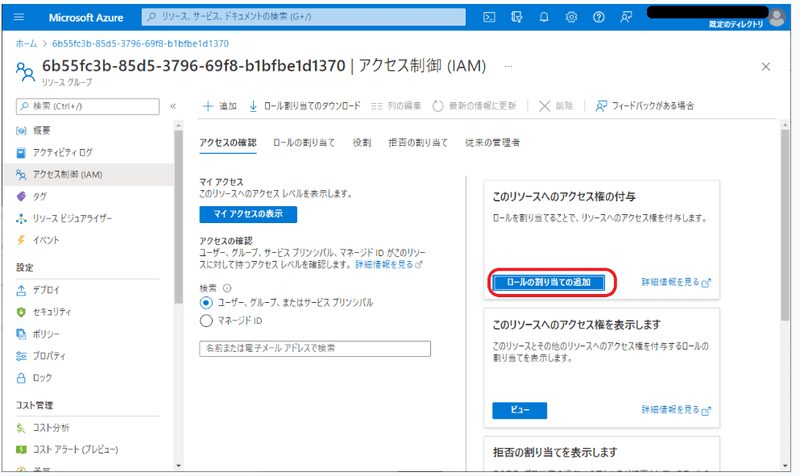Click the ビュー button
The height and width of the screenshot is (476, 800).
pos(519,410)
